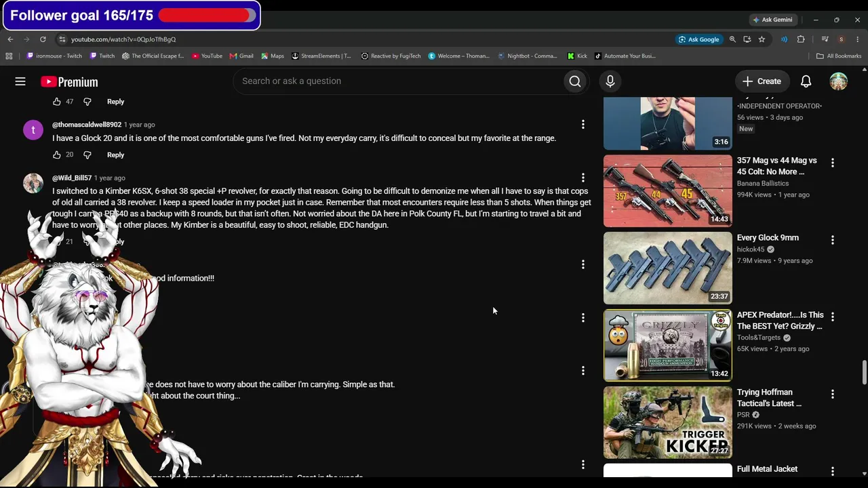The image size is (868, 488).
Task: Open @Wild_Bill57 channel name
Action: (x=72, y=178)
